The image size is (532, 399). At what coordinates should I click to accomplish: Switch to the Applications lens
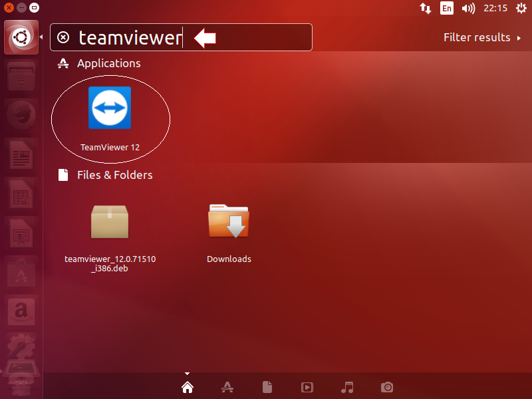pyautogui.click(x=227, y=387)
